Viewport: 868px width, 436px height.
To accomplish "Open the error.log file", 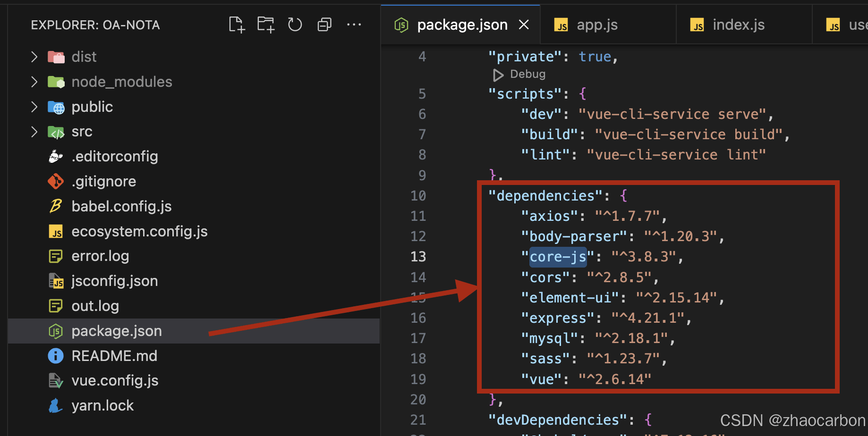I will 100,256.
